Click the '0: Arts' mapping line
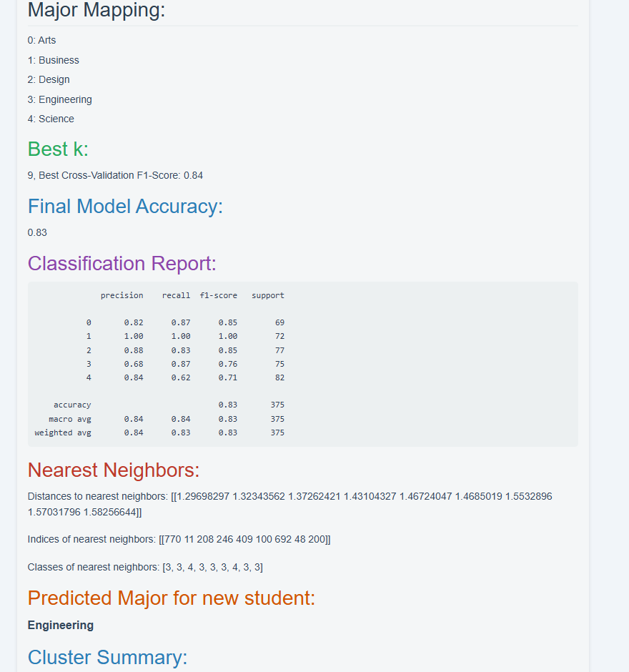The width and height of the screenshot is (629, 672). tap(41, 40)
